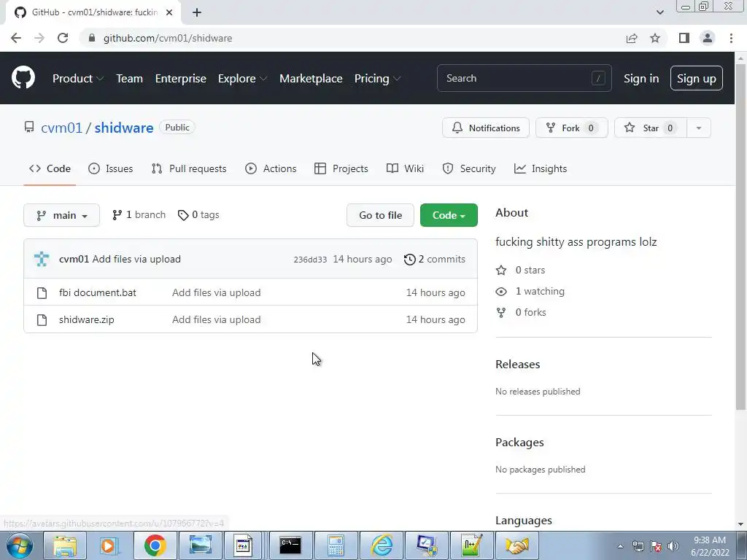747x560 pixels.
Task: Click the share page icon in address bar
Action: [632, 38]
